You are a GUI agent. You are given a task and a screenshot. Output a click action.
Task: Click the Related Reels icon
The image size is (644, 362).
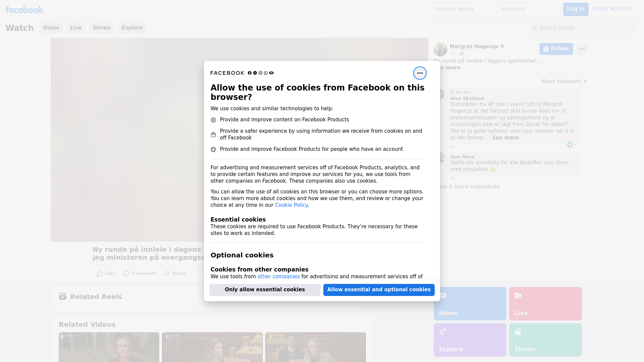click(x=63, y=296)
